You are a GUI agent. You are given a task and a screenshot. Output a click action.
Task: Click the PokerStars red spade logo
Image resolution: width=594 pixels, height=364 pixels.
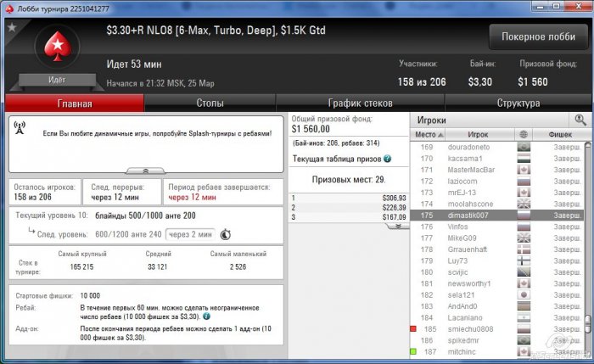pos(58,46)
